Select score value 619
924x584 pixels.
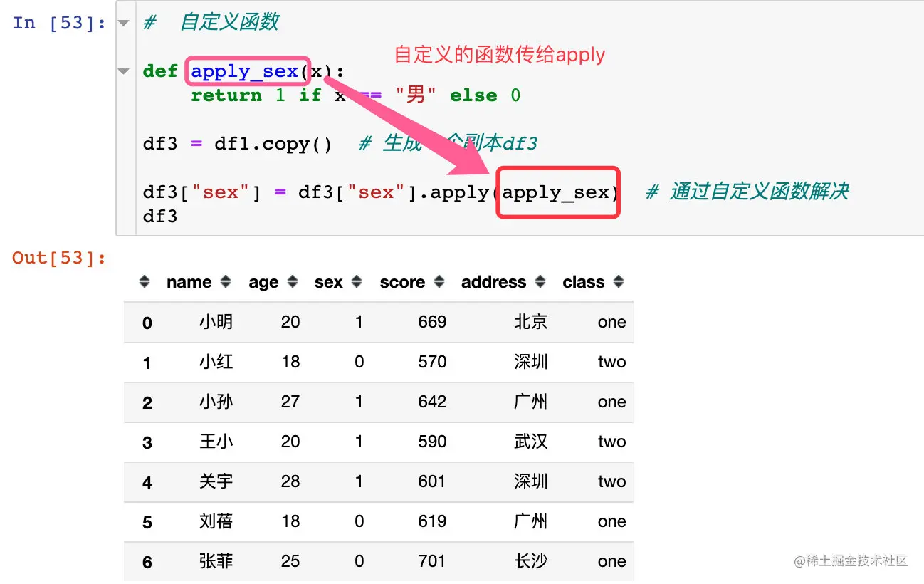point(432,521)
